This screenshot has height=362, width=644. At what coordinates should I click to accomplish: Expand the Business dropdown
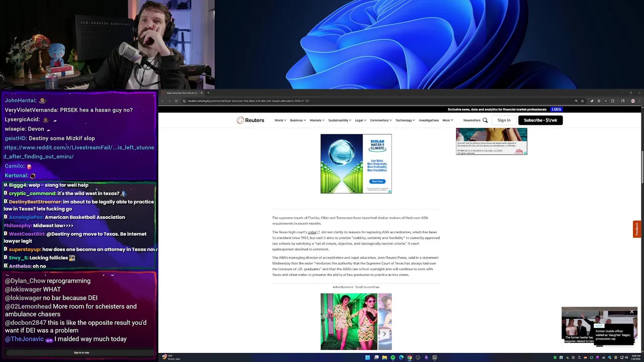(298, 120)
